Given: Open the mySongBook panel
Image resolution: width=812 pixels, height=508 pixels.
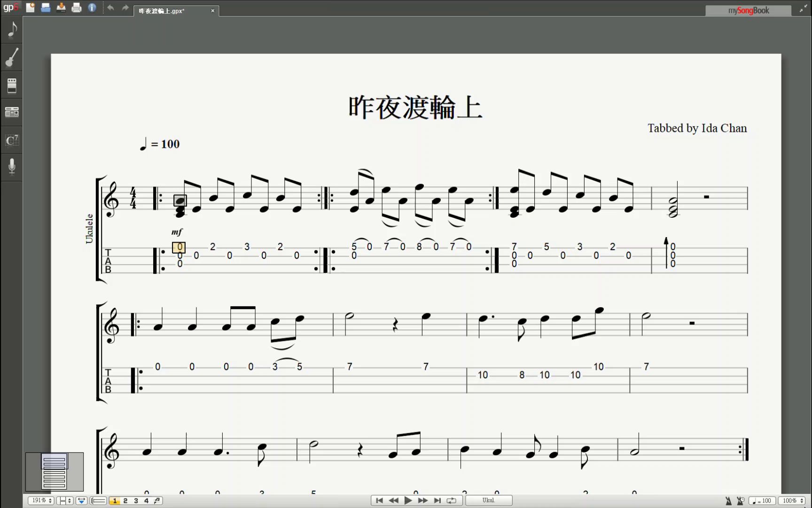Looking at the screenshot, I should pyautogui.click(x=748, y=10).
